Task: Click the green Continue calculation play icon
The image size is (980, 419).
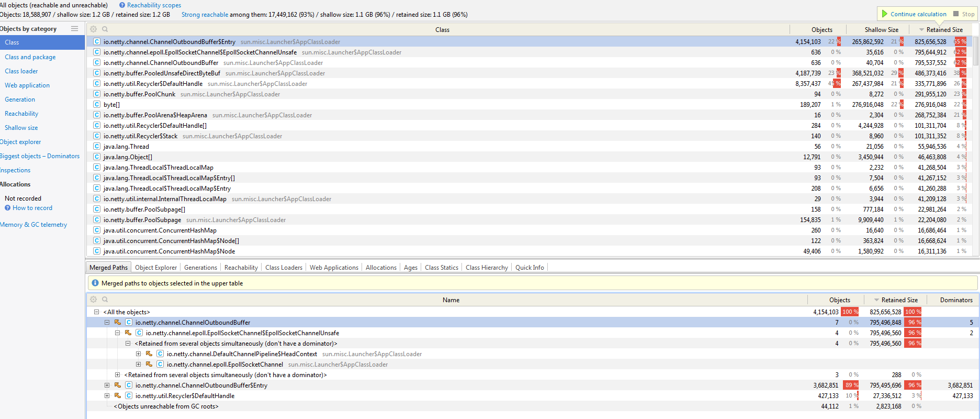Action: click(885, 14)
